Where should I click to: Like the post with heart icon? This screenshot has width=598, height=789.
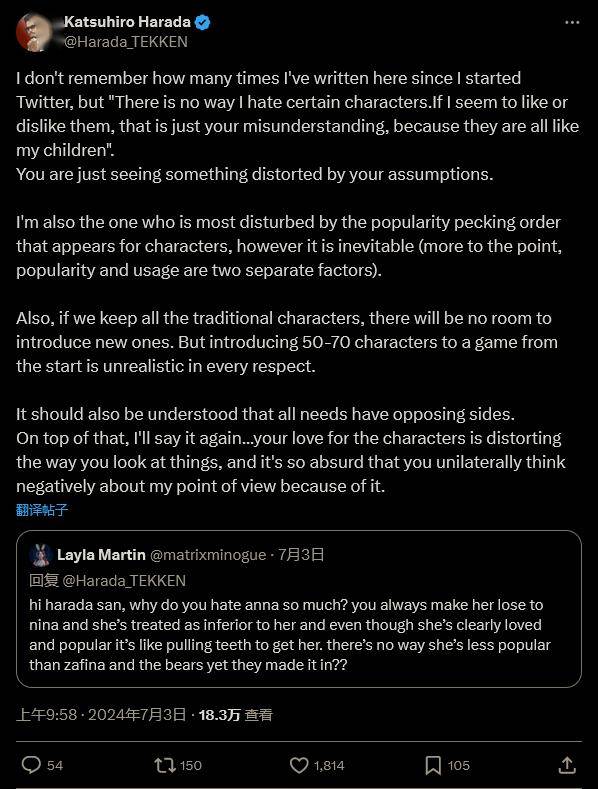click(x=299, y=765)
